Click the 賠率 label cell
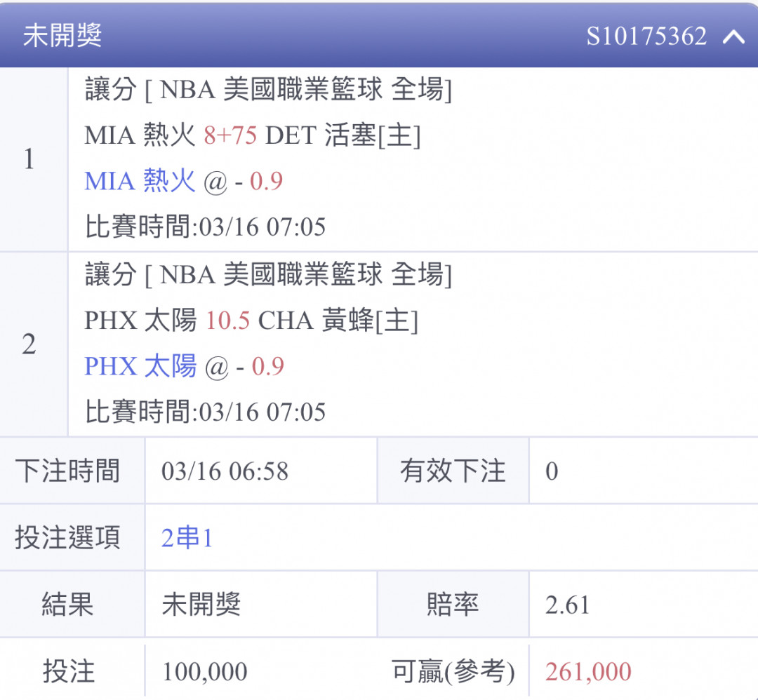This screenshot has width=758, height=700. click(453, 605)
